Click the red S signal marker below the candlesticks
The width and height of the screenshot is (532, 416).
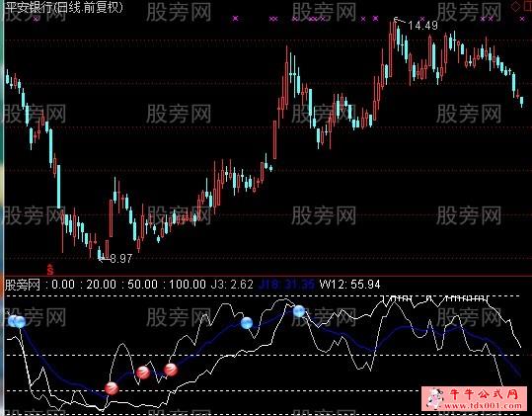pyautogui.click(x=50, y=270)
